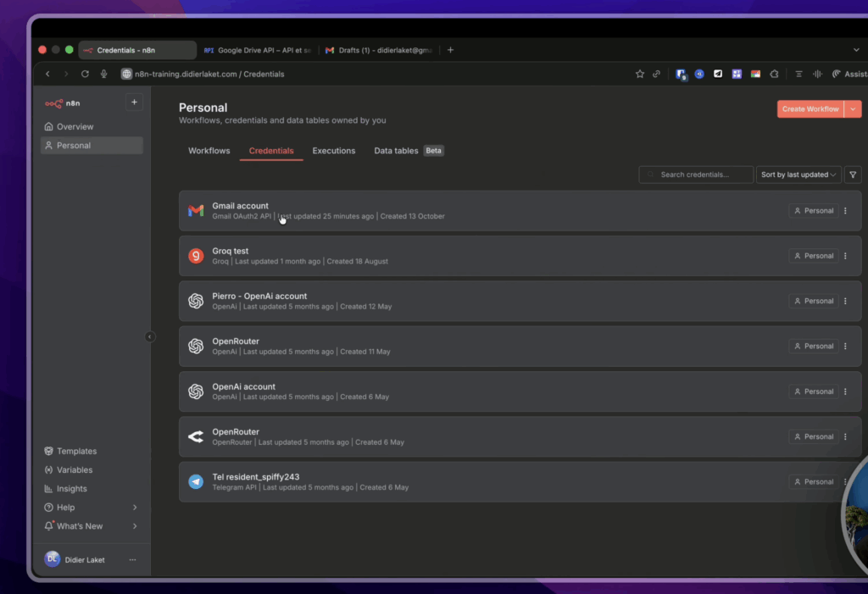Click the Groq credential icon
This screenshot has width=868, height=594.
(196, 255)
